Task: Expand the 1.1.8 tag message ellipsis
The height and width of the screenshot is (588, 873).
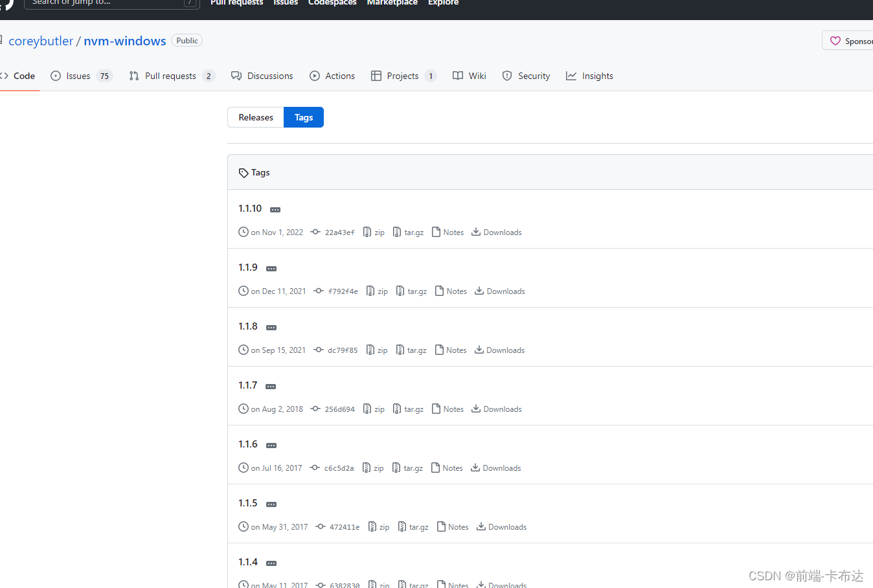Action: [271, 328]
